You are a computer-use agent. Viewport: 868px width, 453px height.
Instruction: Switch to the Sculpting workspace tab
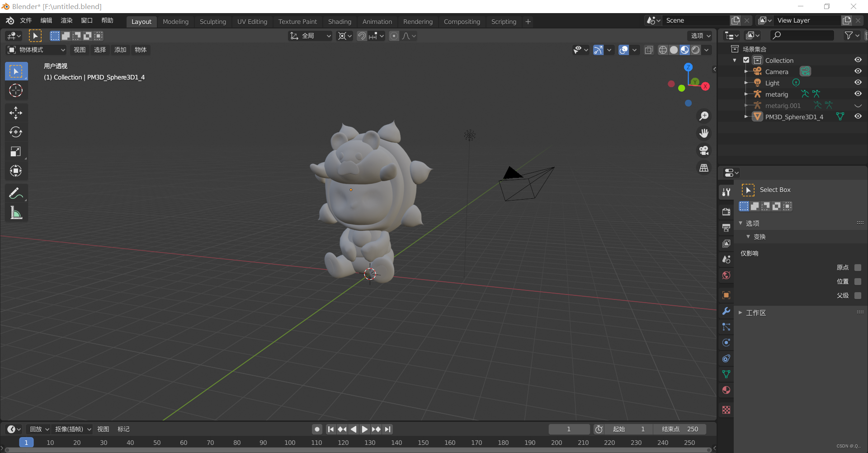click(x=212, y=22)
